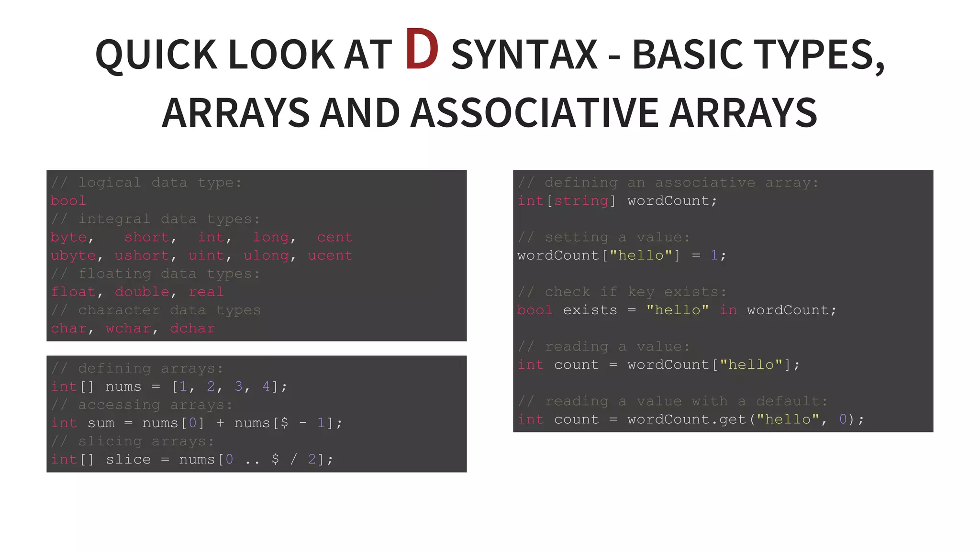Click the 'exists' variable name

tap(590, 310)
